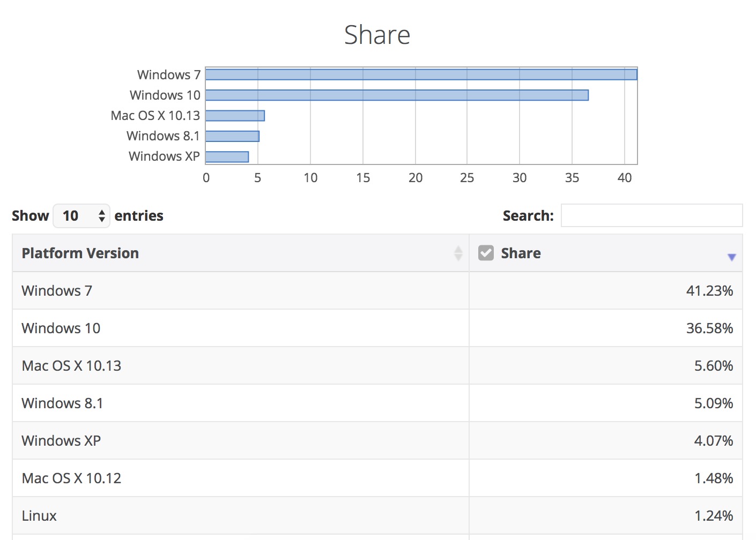Click the Windows XP chart bar
The image size is (756, 540).
pyautogui.click(x=227, y=156)
